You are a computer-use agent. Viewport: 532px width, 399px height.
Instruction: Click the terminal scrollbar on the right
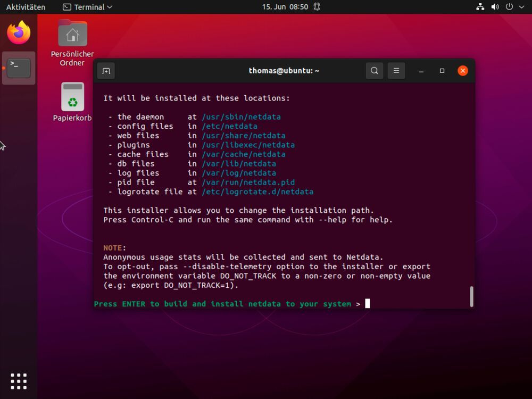(x=471, y=295)
